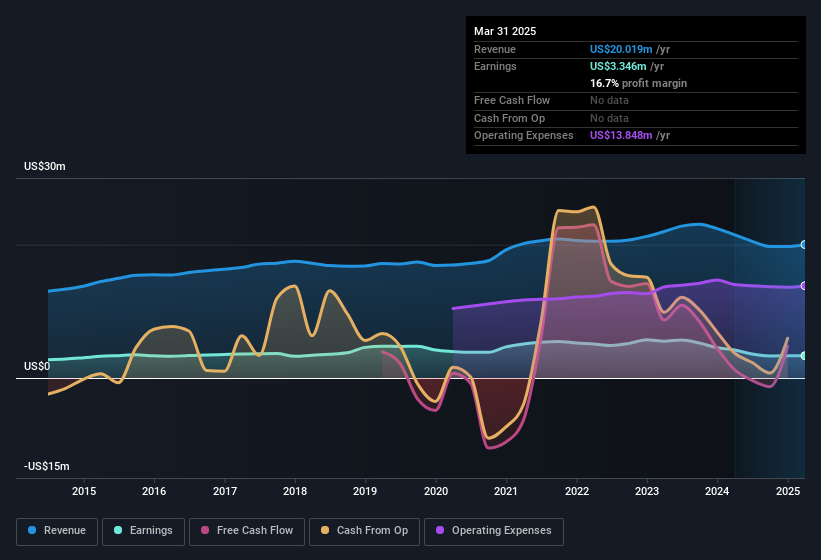Screen dimensions: 821x560
Task: Click the 2023 x-axis label
Action: tap(647, 491)
